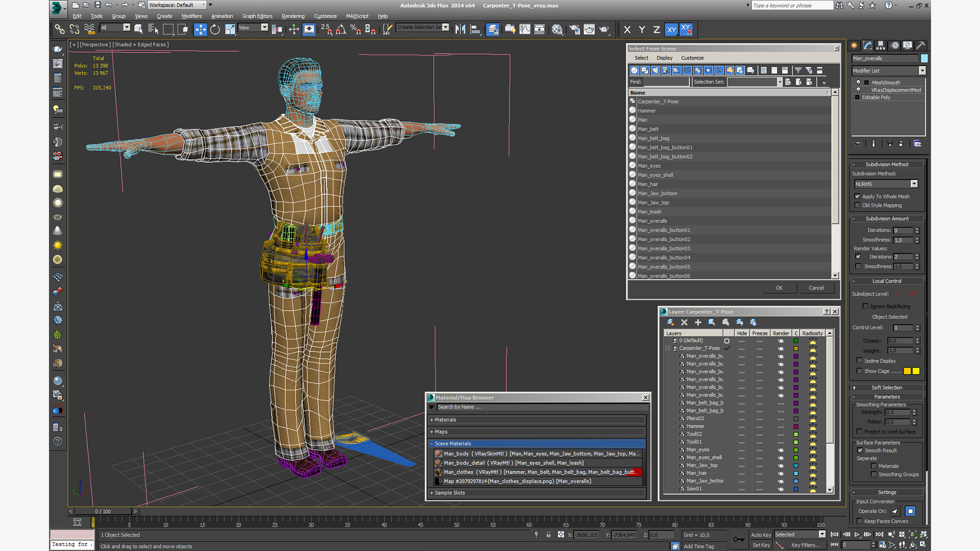Open the Graph Editors menu
980x551 pixels.
tap(257, 16)
